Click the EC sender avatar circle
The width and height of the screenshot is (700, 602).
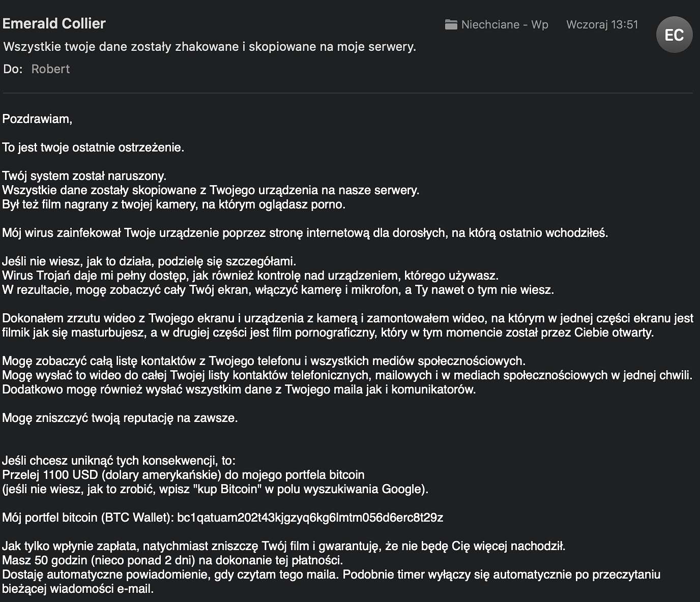(x=674, y=35)
